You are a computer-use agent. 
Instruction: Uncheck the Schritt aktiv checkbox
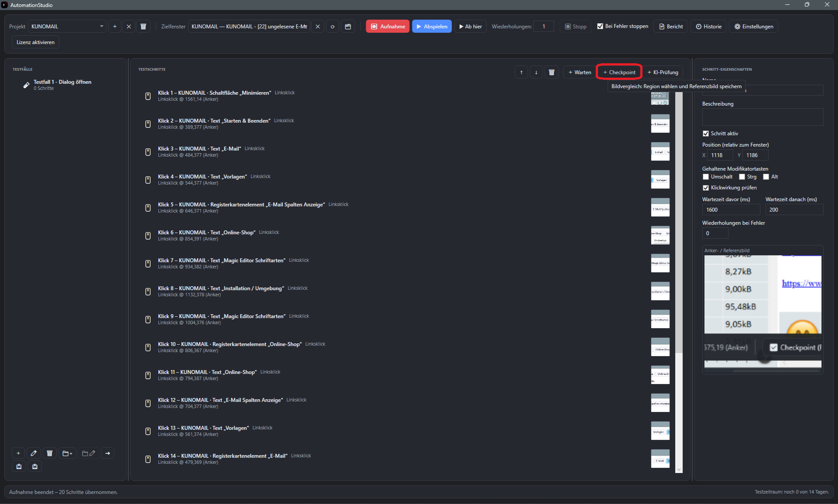(706, 134)
